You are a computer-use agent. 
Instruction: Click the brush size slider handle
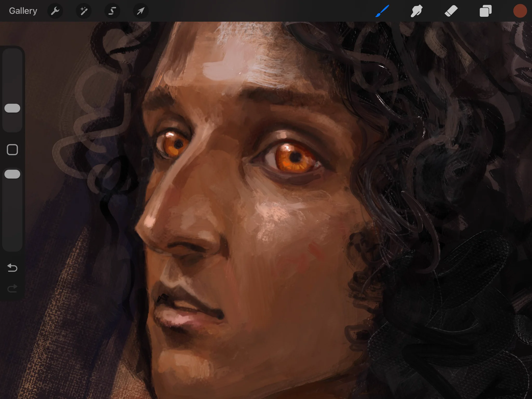coord(12,108)
